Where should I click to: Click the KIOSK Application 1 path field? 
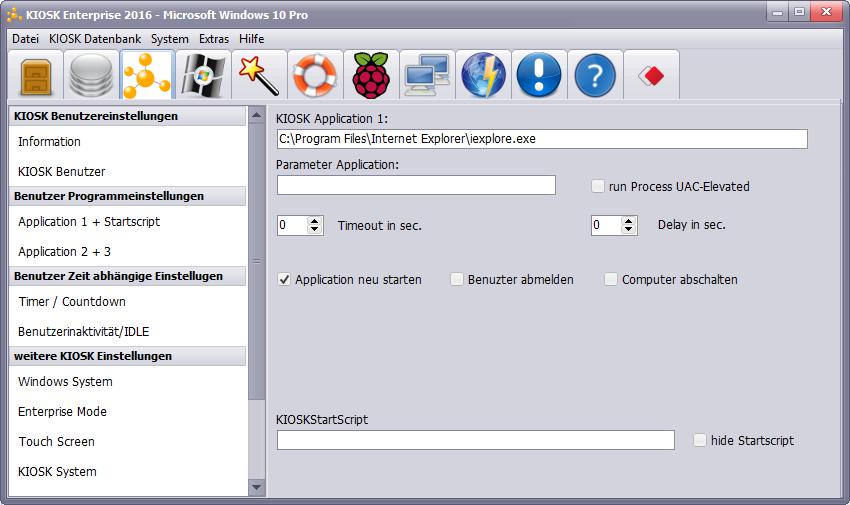click(542, 139)
